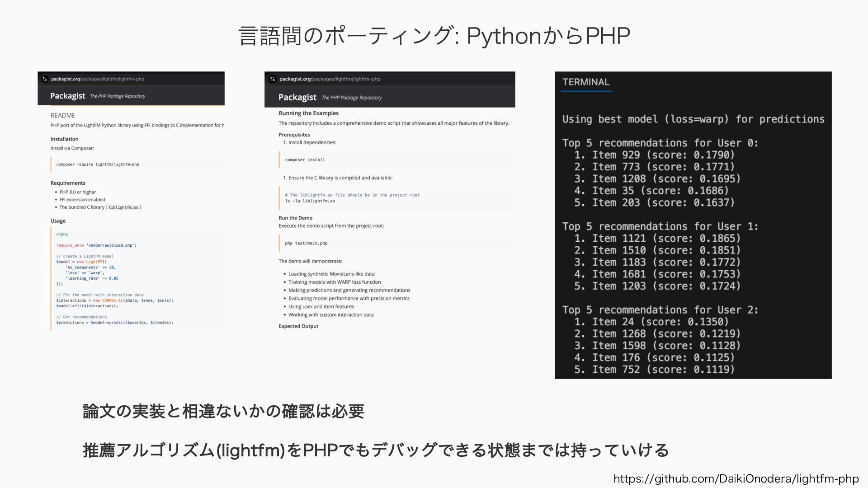Click the '論文の実装と相違ないかの確認は必要' line
The height and width of the screenshot is (488, 868).
click(x=223, y=411)
